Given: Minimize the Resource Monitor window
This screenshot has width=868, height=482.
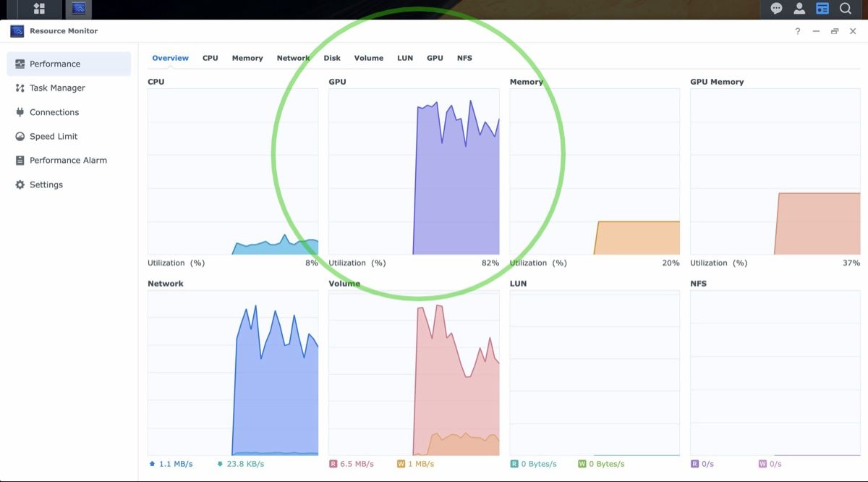Looking at the screenshot, I should pyautogui.click(x=816, y=31).
